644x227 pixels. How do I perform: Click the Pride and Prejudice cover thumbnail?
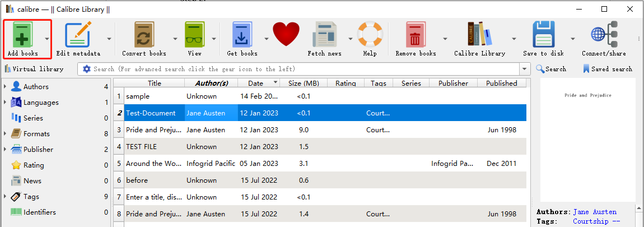(588, 140)
